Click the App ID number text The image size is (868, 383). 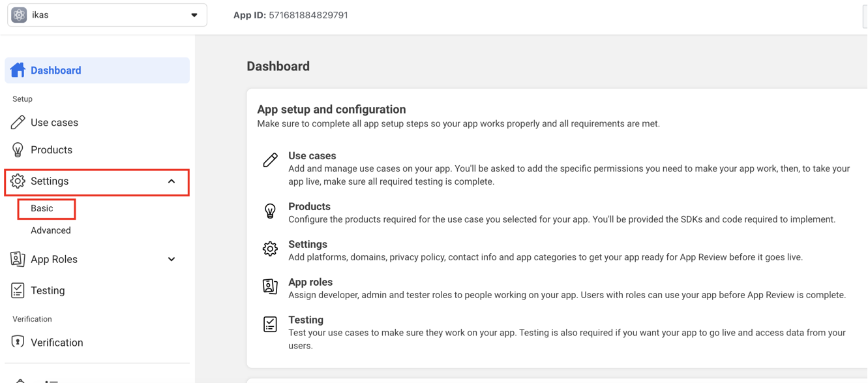[x=308, y=15]
